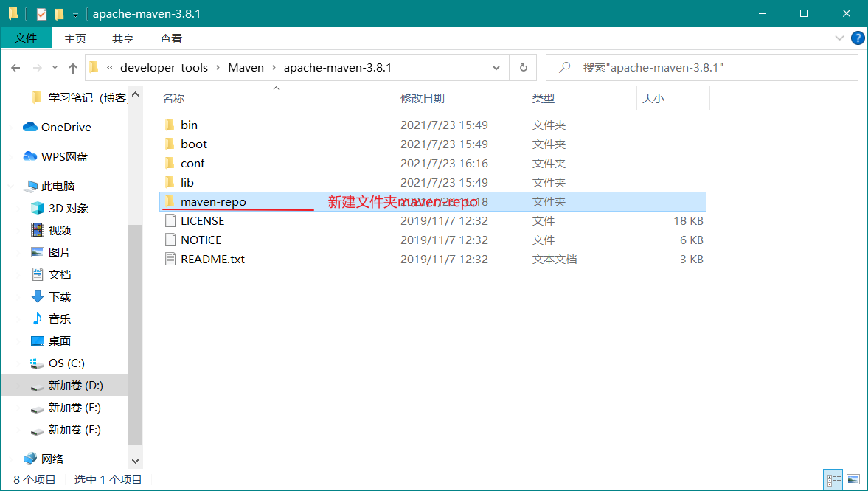Click the navigation pane scroll down arrow
Screen dimensions: 868x491
pyautogui.click(x=135, y=461)
